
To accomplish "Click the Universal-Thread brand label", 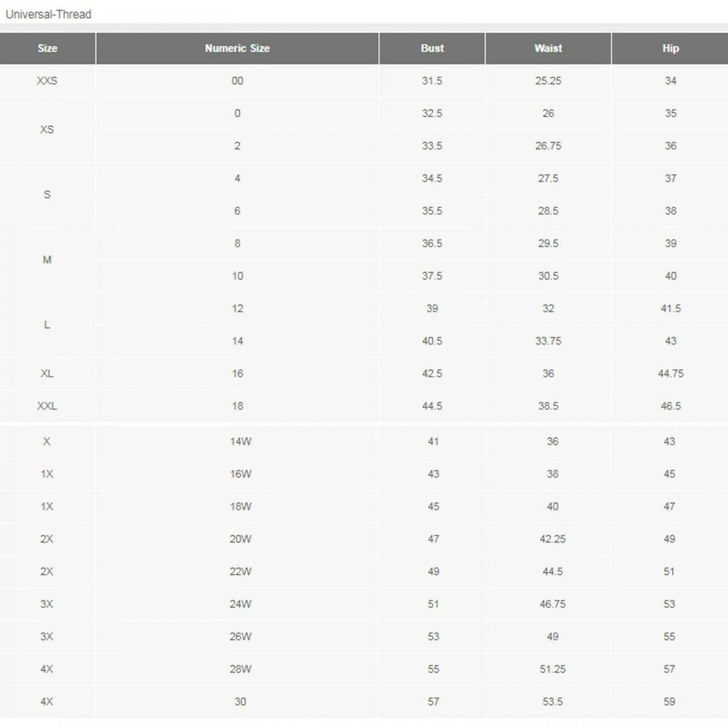I will tap(48, 14).
